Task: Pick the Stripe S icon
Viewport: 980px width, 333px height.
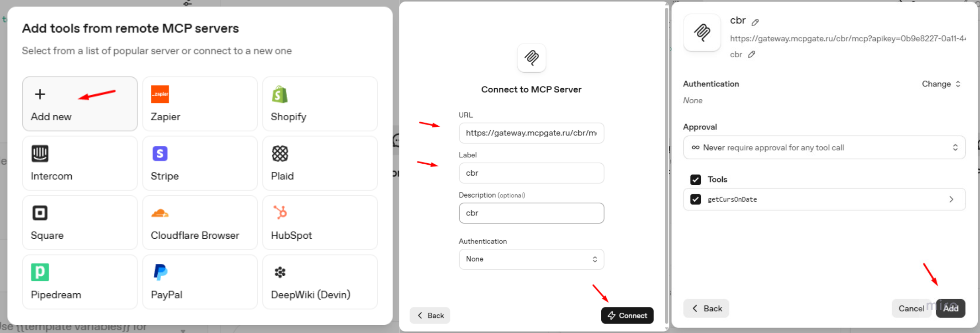Action: [x=160, y=154]
